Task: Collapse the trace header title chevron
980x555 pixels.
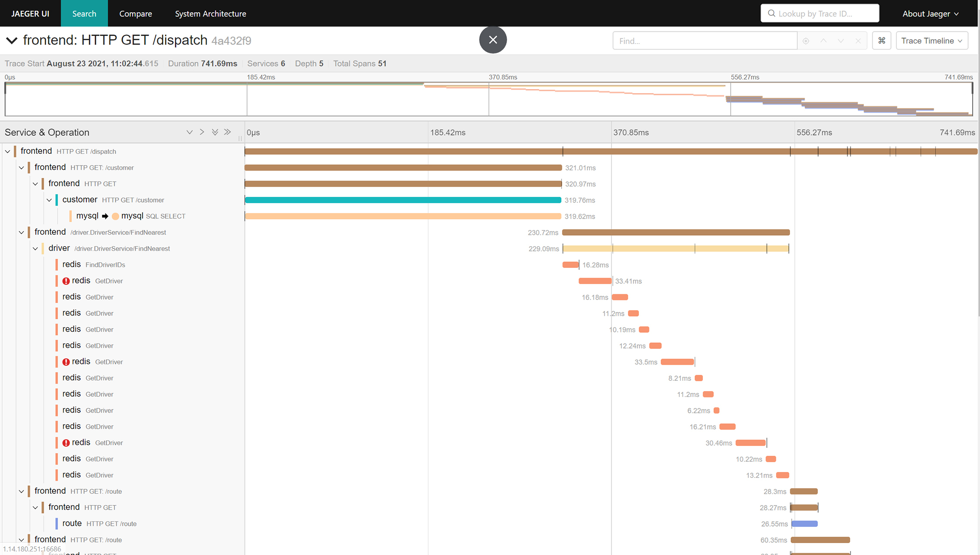Action: pyautogui.click(x=12, y=41)
